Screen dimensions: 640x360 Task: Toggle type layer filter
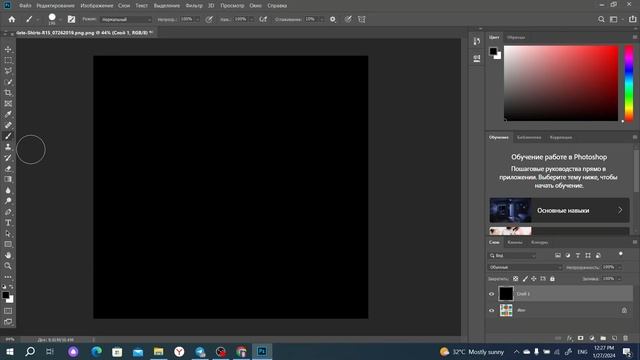pyautogui.click(x=578, y=256)
